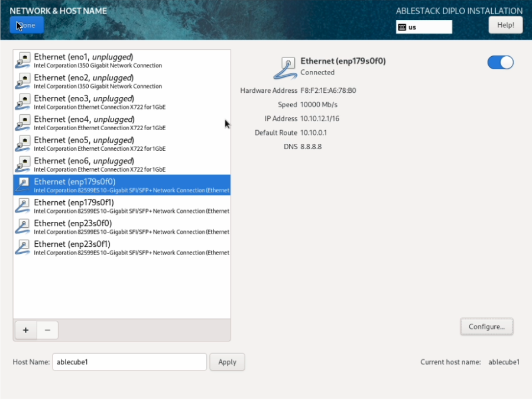
Task: Click the eno6 unplugged ethernet icon
Action: pyautogui.click(x=23, y=164)
